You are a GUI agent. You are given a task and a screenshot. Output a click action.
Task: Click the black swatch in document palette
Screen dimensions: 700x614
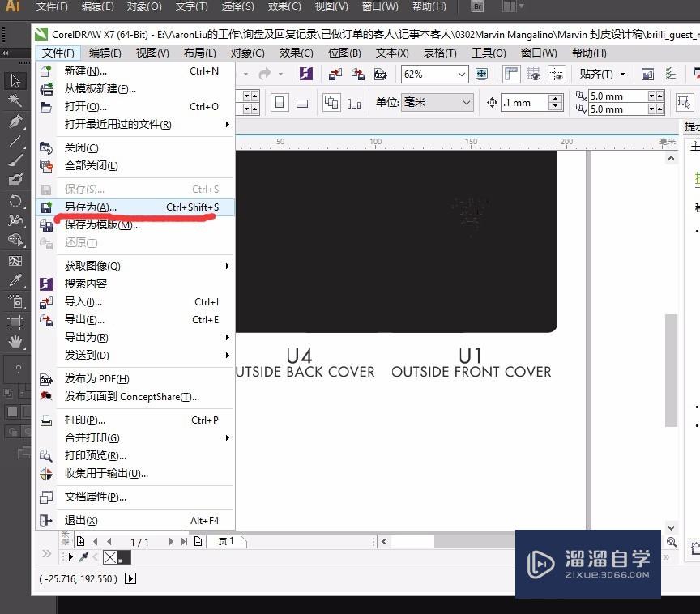[124, 556]
